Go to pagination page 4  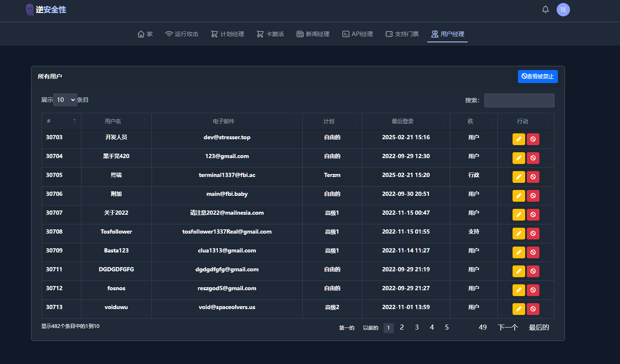coord(432,328)
